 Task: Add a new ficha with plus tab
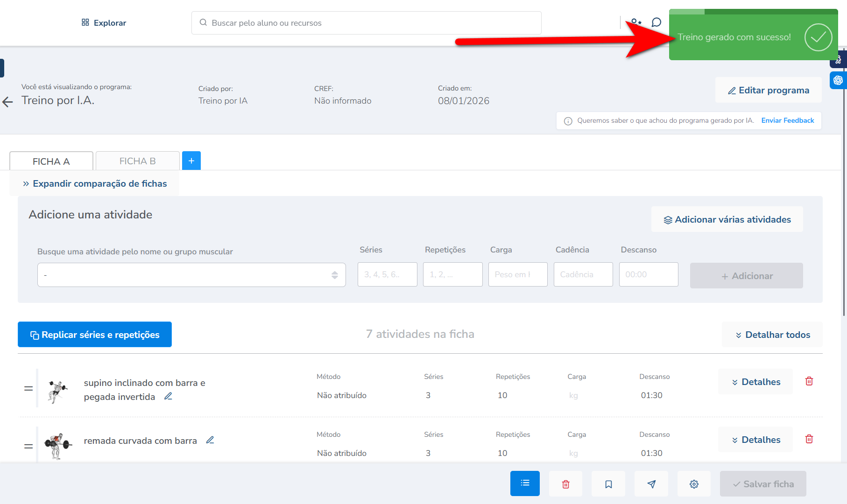pyautogui.click(x=191, y=161)
